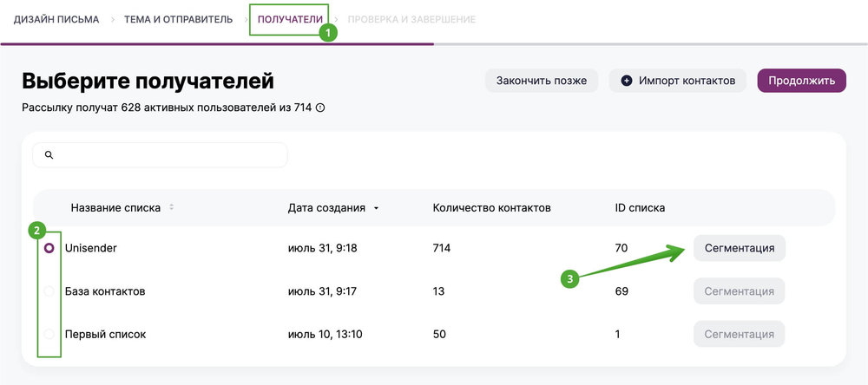Open the Дизайн письма step

click(56, 19)
